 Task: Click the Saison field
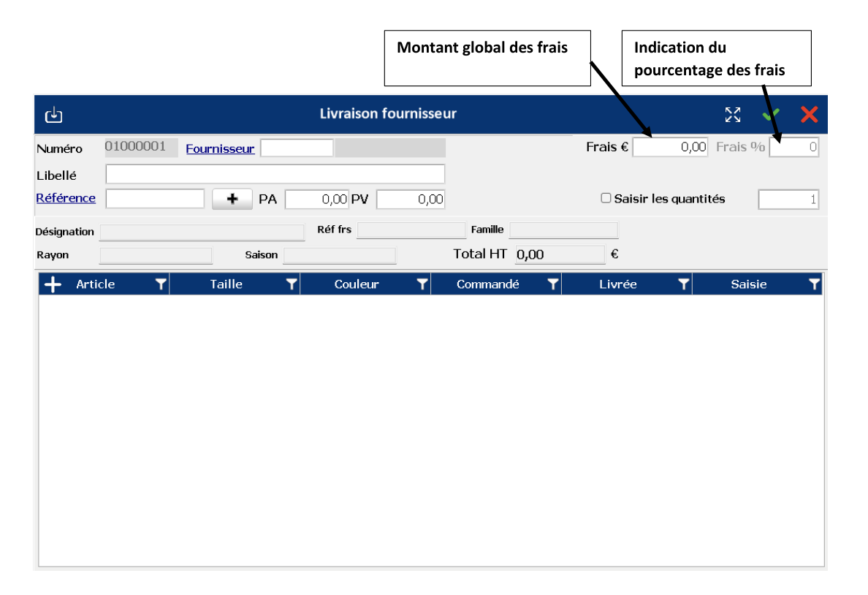(x=339, y=255)
